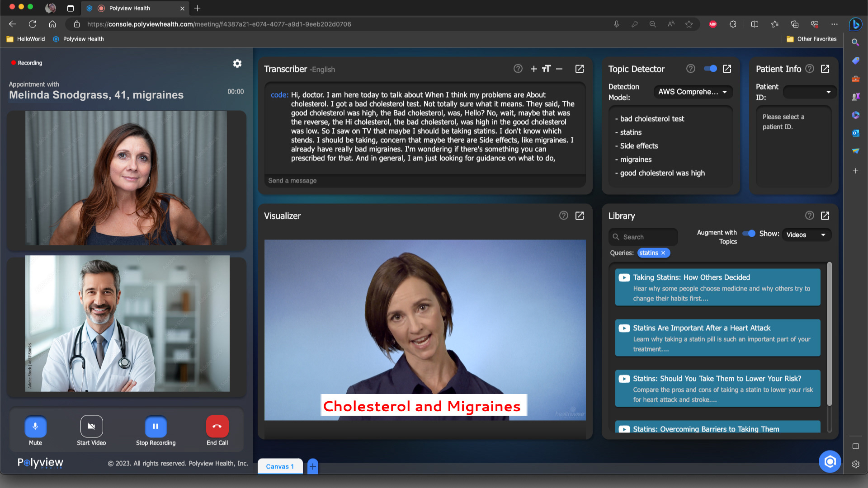Open Topic Detector help icon
The width and height of the screenshot is (868, 488).
tap(690, 69)
